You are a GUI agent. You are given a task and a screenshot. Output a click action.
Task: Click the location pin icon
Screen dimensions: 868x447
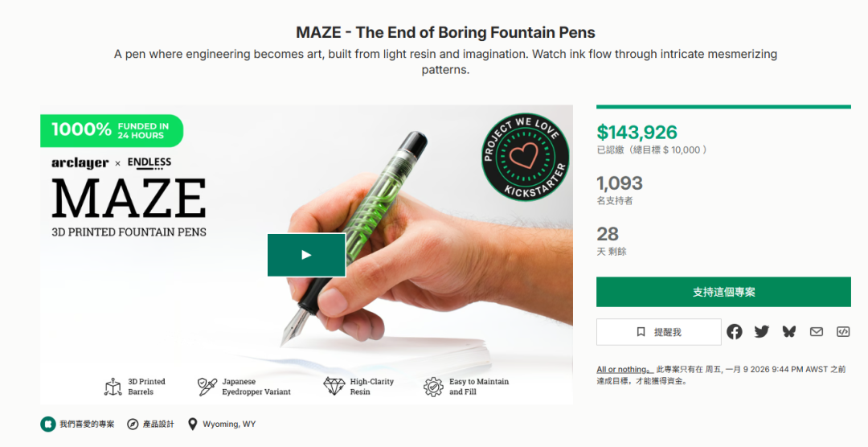coord(192,424)
